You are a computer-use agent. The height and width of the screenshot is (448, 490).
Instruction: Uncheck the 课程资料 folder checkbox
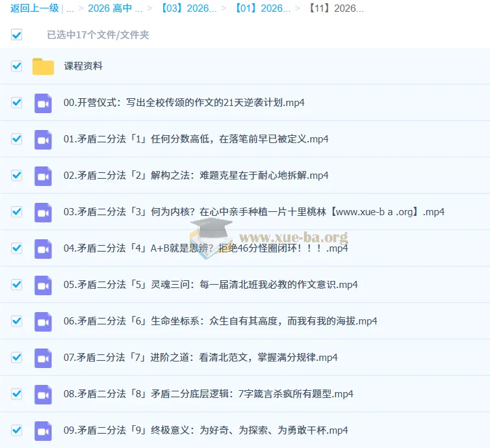click(x=17, y=66)
